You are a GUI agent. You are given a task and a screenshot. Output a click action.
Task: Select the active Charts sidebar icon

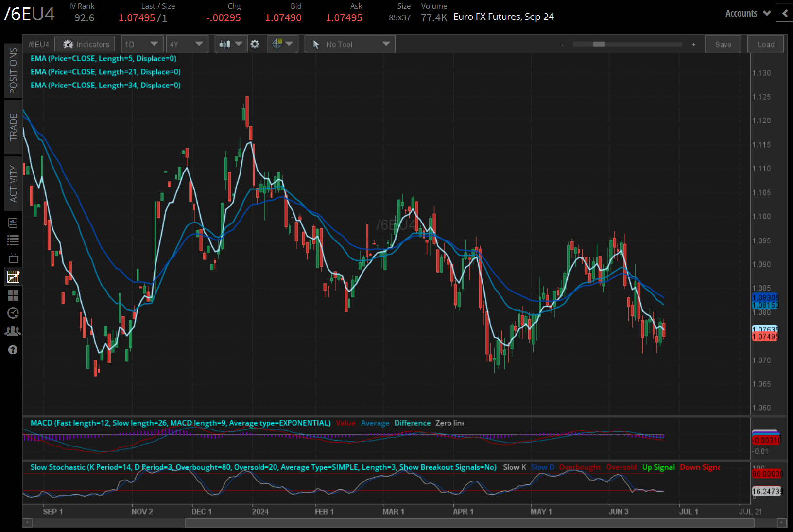13,277
